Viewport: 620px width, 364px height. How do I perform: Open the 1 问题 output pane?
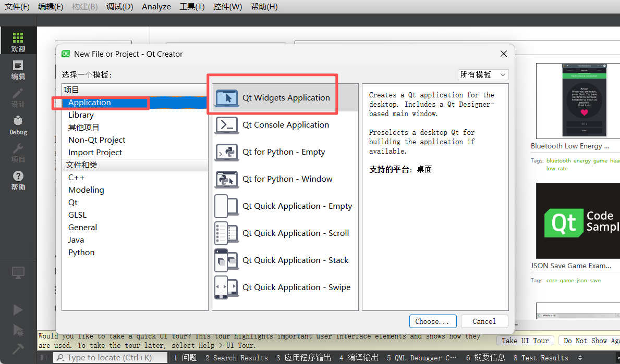point(185,358)
